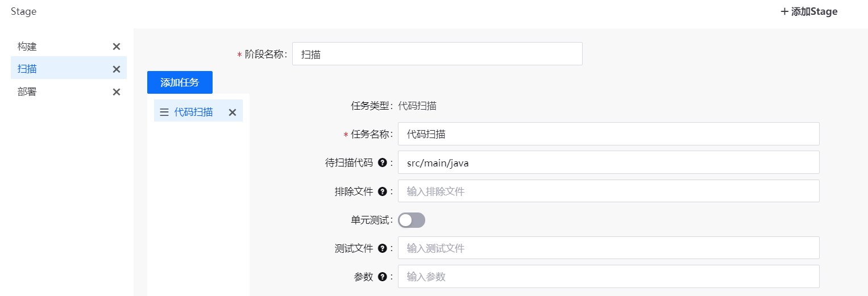Image resolution: width=868 pixels, height=296 pixels.
Task: Switch to the 部署 stage
Action: [x=27, y=92]
